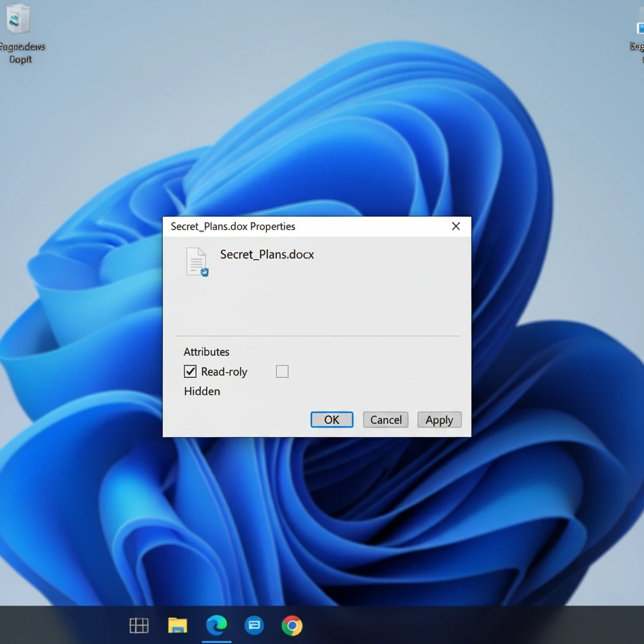Click the Hidden label text
The image size is (644, 644).
coord(201,391)
